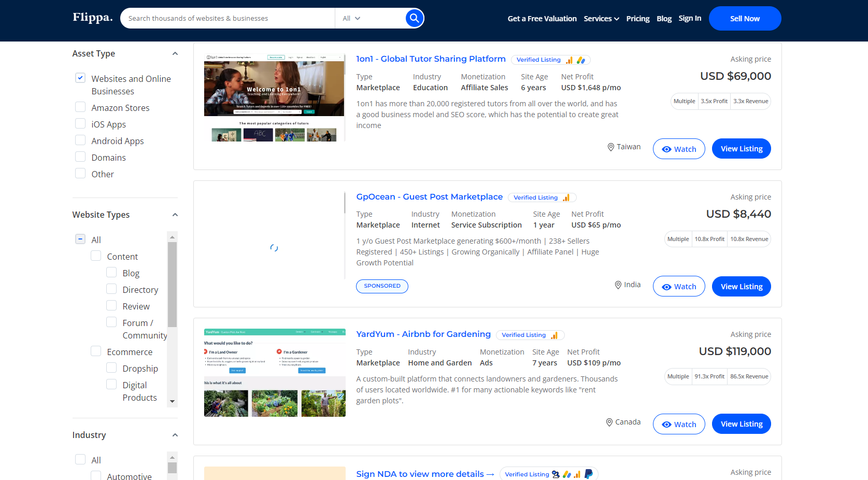
Task: Click Google Analytics icon on YardYum listing
Action: coord(554,335)
